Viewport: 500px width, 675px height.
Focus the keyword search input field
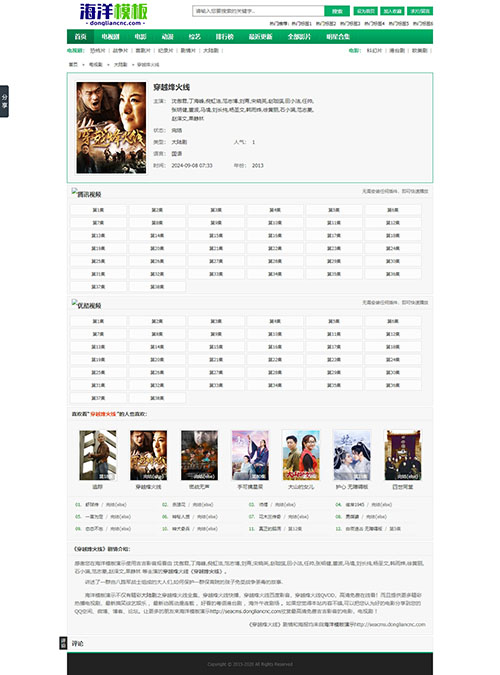click(x=258, y=11)
